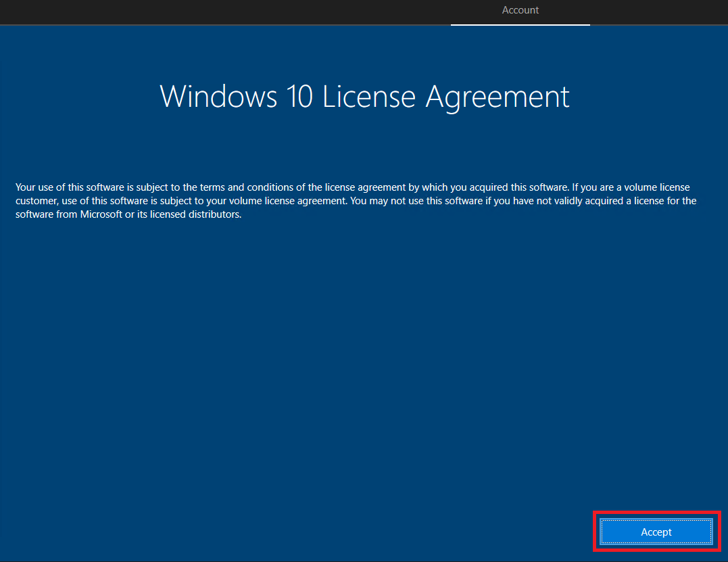The width and height of the screenshot is (728, 562).
Task: Click the license terms paragraph text
Action: click(355, 201)
